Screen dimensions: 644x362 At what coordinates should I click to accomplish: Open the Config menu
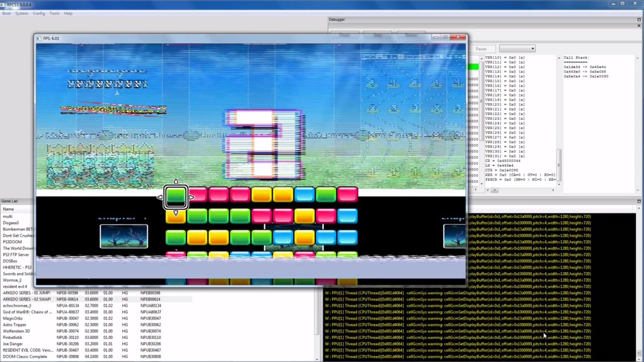(x=39, y=13)
